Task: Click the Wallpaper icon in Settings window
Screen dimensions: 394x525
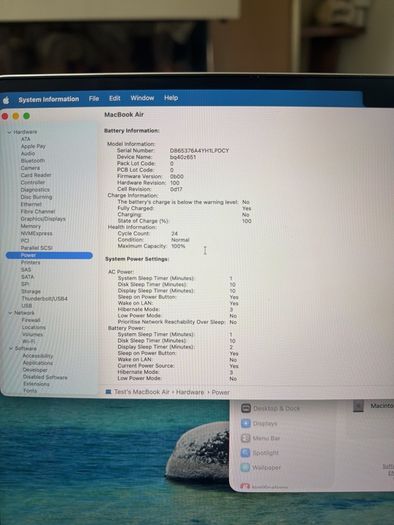Action: pyautogui.click(x=245, y=467)
